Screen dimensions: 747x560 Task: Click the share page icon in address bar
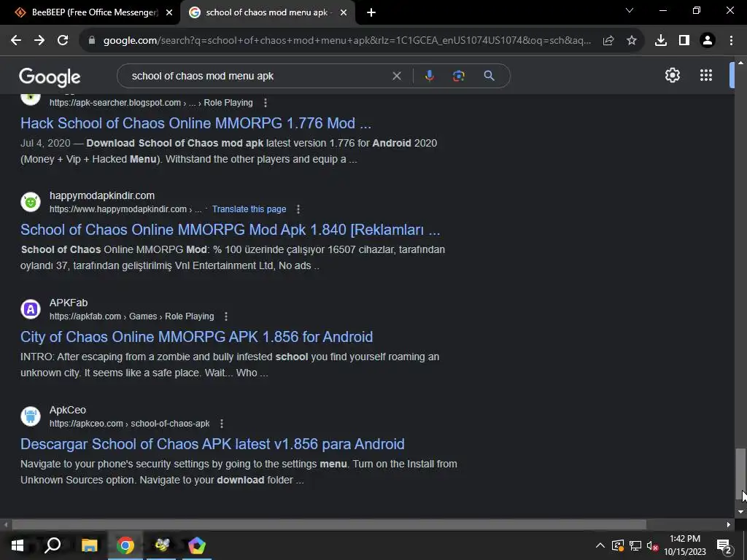click(x=608, y=41)
